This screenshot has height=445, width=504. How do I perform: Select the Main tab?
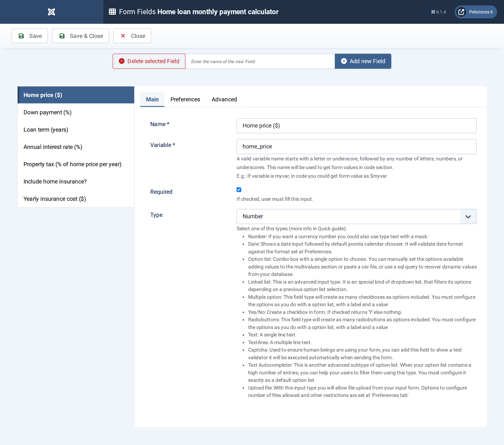click(152, 99)
